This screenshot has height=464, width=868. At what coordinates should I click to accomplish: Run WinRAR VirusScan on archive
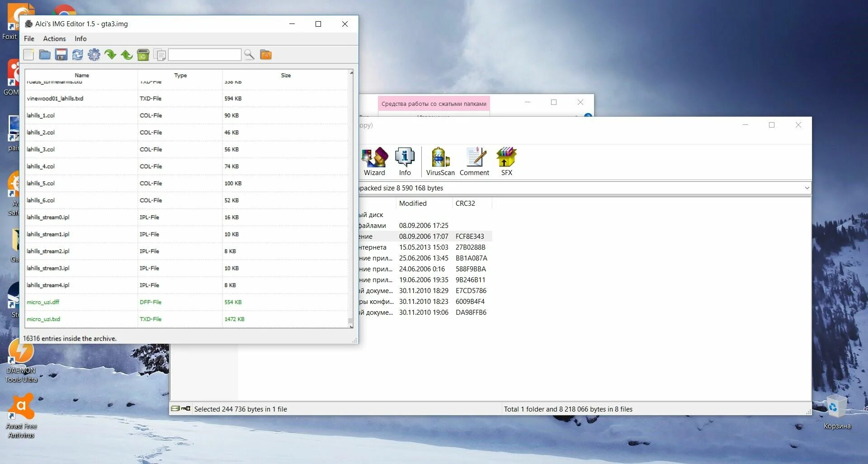(x=440, y=161)
